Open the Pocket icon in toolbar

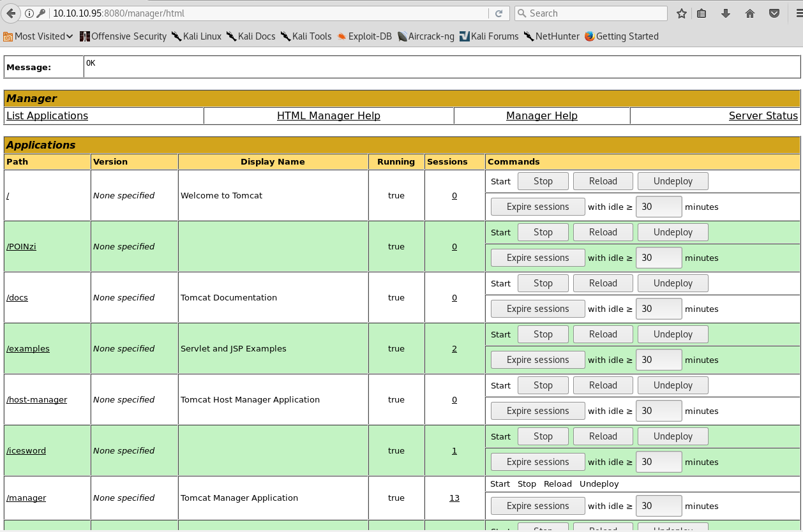coord(774,13)
